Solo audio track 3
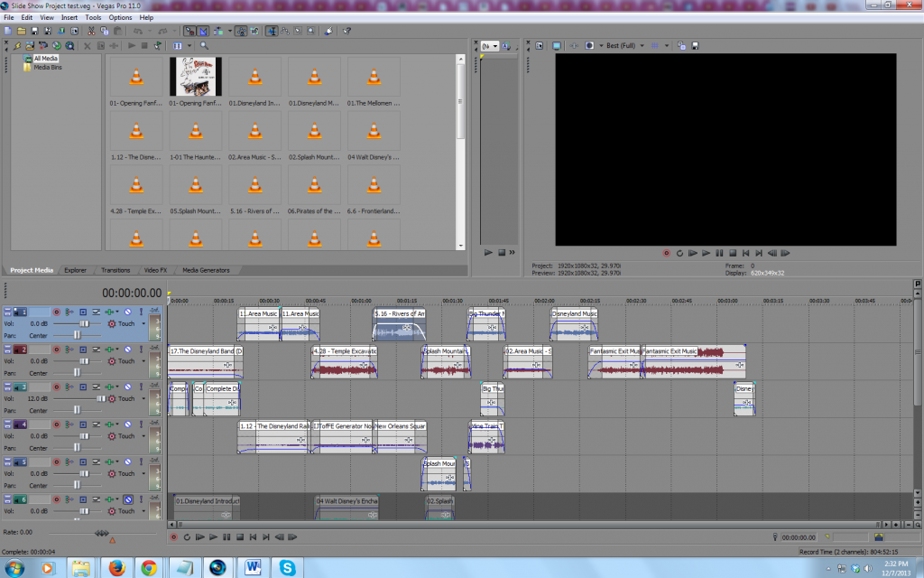 [141, 387]
